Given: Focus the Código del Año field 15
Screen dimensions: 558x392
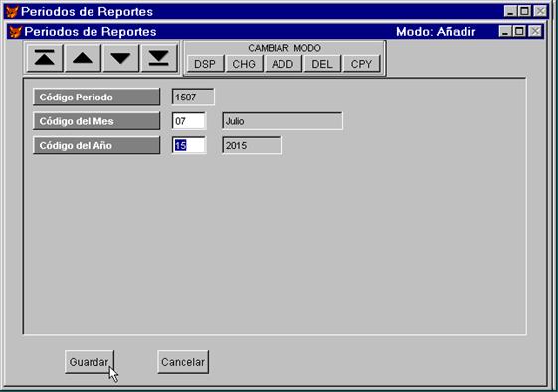Looking at the screenshot, I should [x=189, y=145].
